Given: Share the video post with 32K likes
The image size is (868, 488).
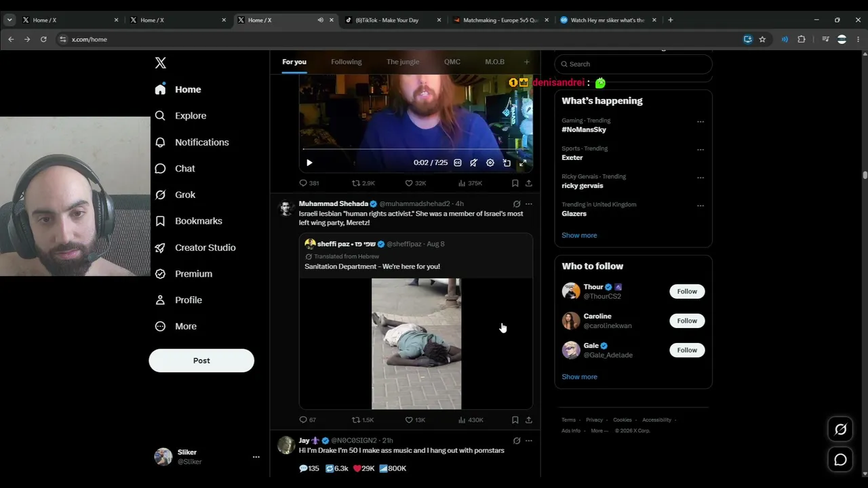Looking at the screenshot, I should point(529,183).
